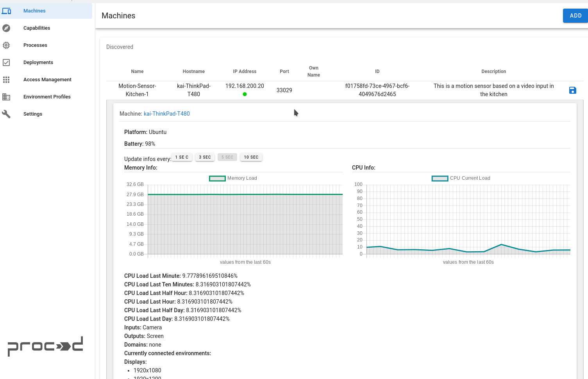
Task: Set update interval to 1 SEC
Action: point(182,157)
